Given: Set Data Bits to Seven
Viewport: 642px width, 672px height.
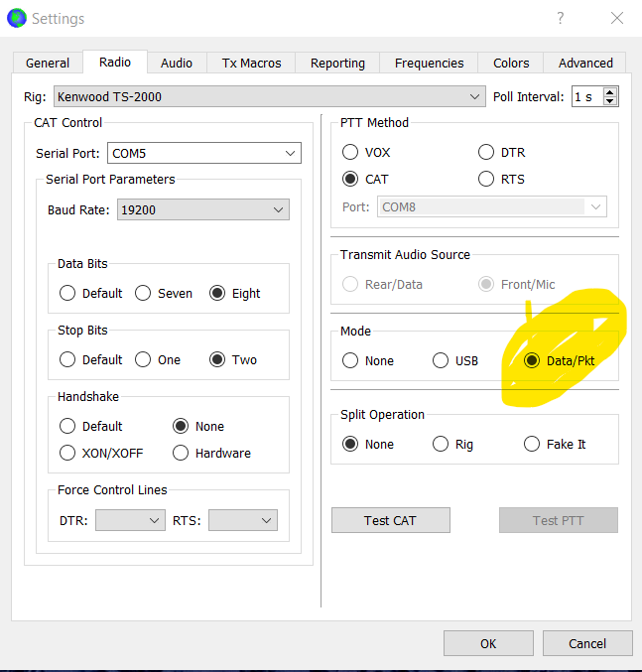Looking at the screenshot, I should pyautogui.click(x=143, y=293).
